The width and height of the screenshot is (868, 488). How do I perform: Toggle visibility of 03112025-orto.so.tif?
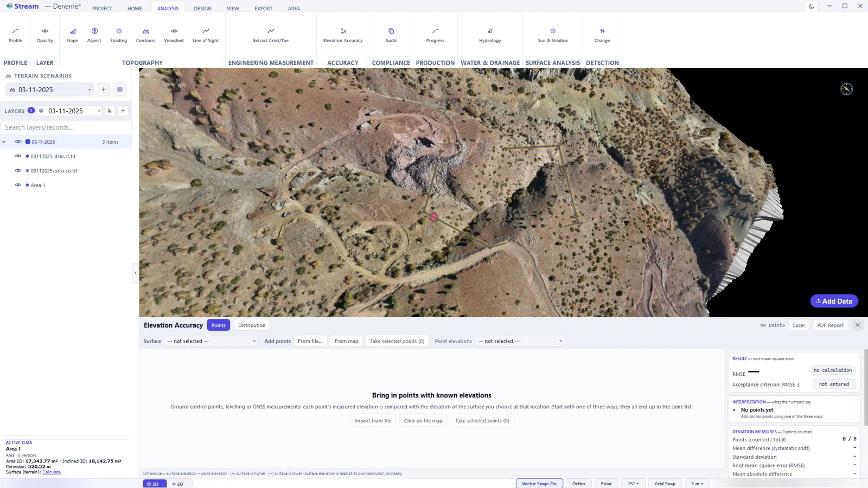coord(18,170)
